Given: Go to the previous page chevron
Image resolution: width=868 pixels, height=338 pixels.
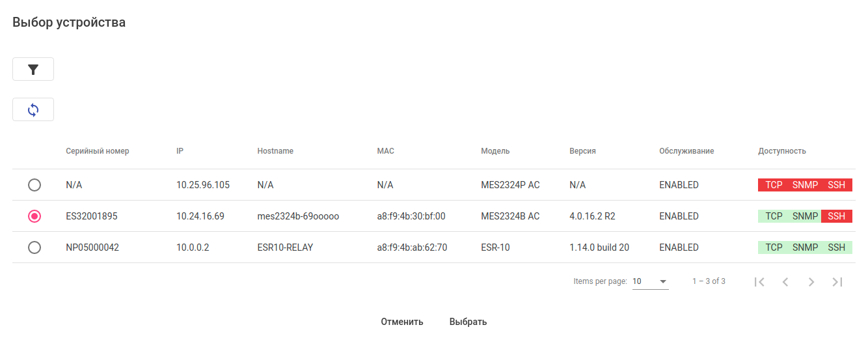Looking at the screenshot, I should tap(785, 281).
